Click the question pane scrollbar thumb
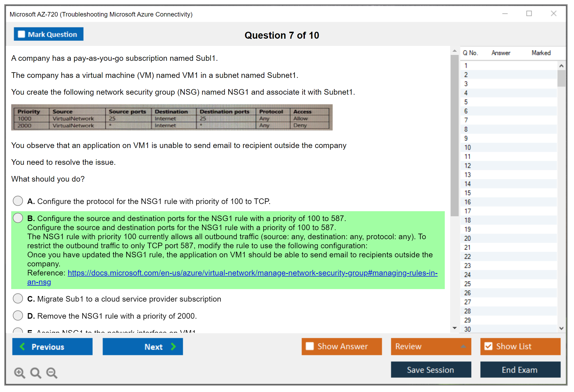Screen dimensions: 574x392 pyautogui.click(x=454, y=136)
